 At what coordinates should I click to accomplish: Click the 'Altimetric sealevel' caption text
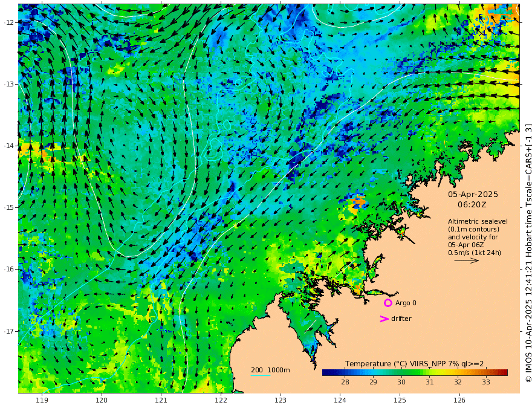[x=478, y=221]
